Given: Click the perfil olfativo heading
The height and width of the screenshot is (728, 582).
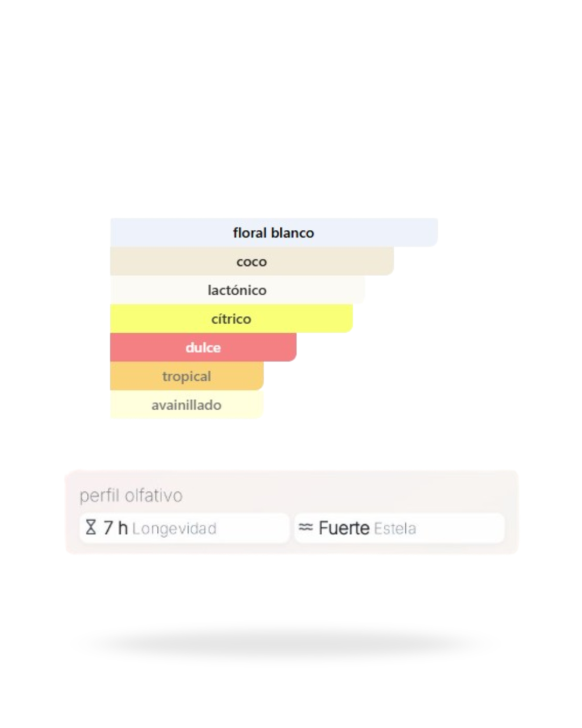Looking at the screenshot, I should pyautogui.click(x=131, y=496).
